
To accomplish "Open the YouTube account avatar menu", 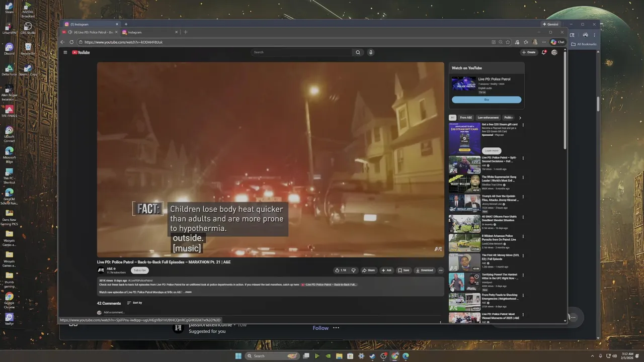I will point(554,52).
